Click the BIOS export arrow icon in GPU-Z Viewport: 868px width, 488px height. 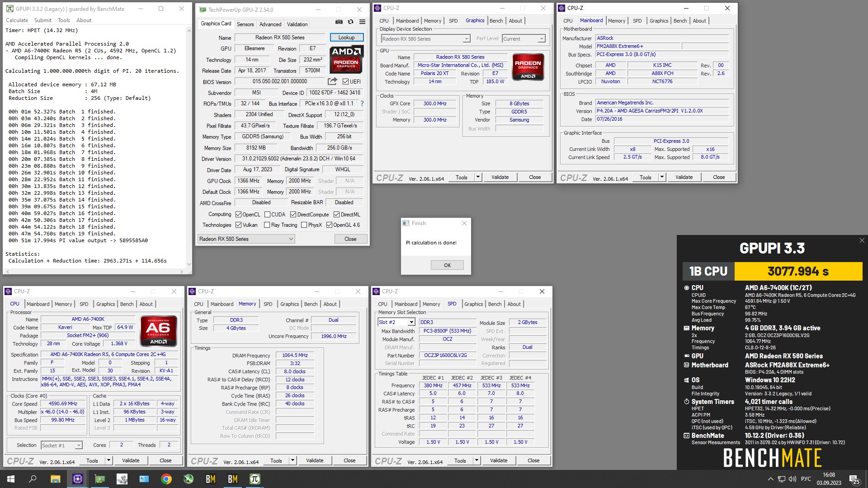pyautogui.click(x=332, y=81)
